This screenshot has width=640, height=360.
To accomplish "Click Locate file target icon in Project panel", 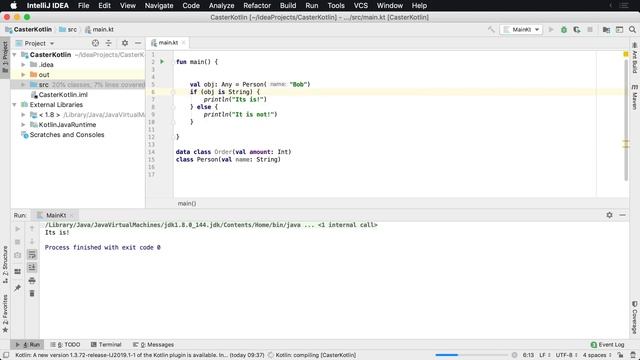I will click(95, 43).
